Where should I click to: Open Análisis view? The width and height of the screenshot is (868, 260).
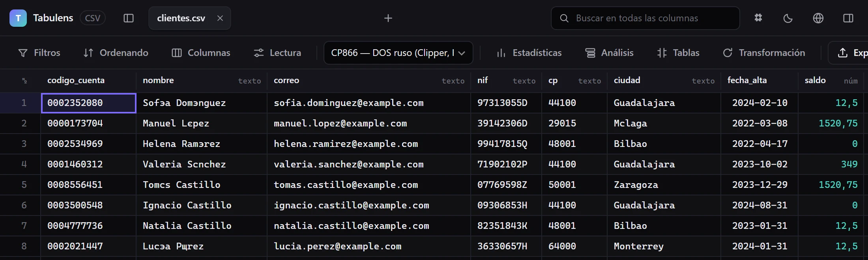point(610,53)
